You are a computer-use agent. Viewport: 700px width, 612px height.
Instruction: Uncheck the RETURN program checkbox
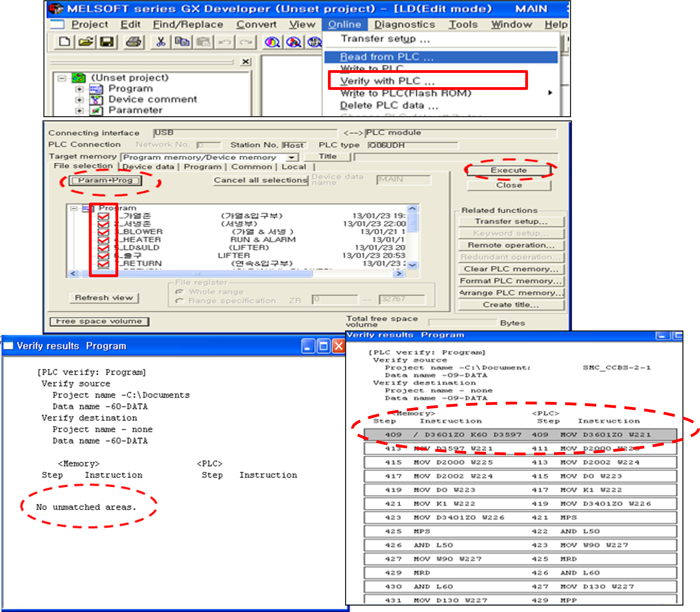click(x=103, y=264)
